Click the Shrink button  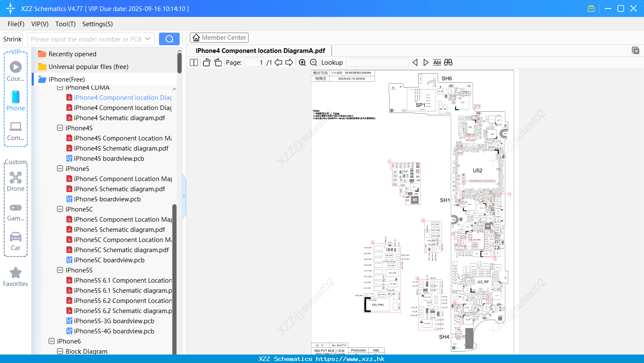click(12, 39)
